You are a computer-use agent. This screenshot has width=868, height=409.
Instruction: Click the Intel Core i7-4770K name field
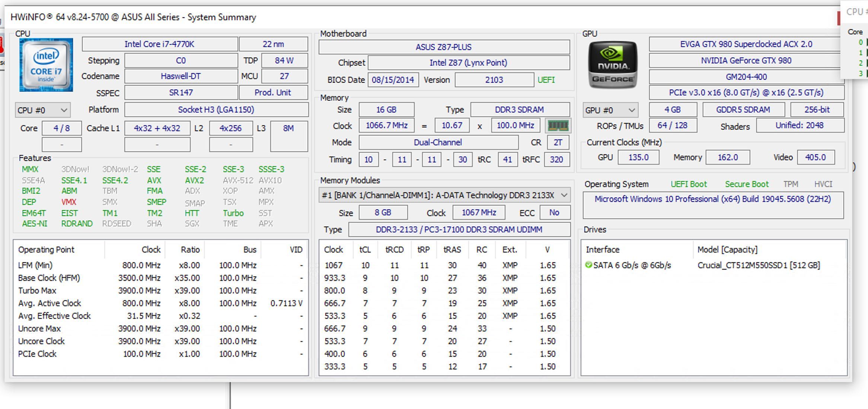click(160, 44)
